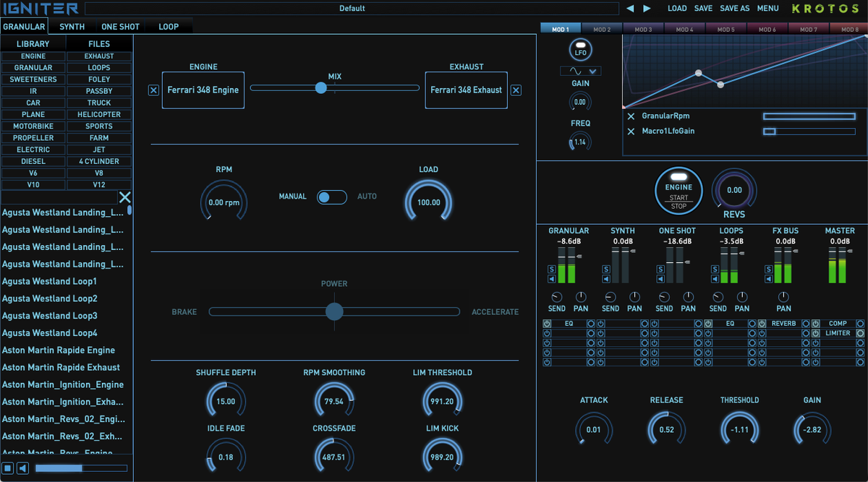
Task: Remove the GranularRpm modulation target
Action: tap(631, 116)
